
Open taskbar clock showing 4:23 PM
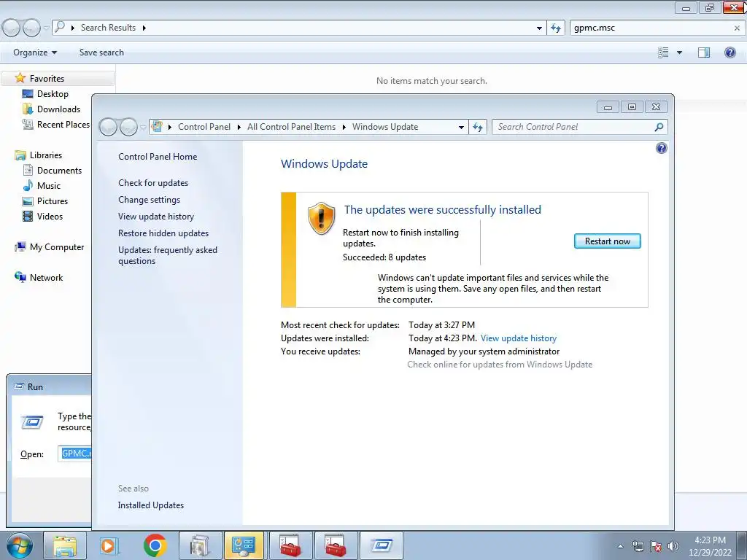coord(710,546)
